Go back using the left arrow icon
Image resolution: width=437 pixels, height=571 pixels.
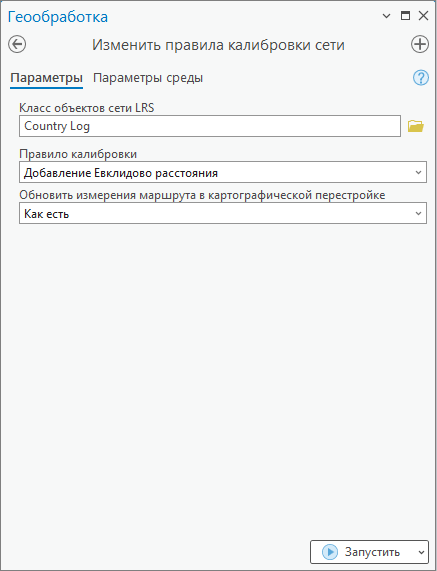click(17, 45)
